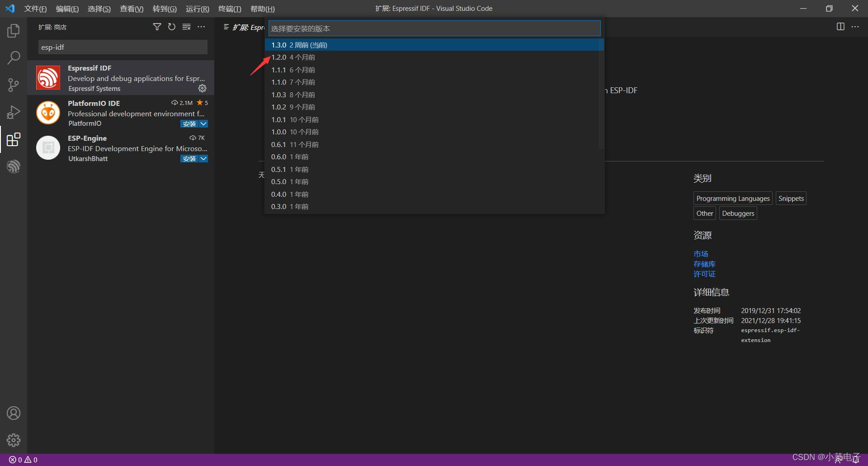Open the Run and Debug view
Screen dimensions: 868x466
(x=14, y=112)
